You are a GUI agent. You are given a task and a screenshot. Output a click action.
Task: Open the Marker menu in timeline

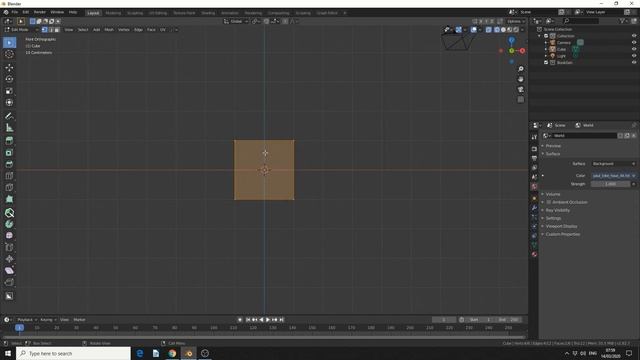point(79,320)
